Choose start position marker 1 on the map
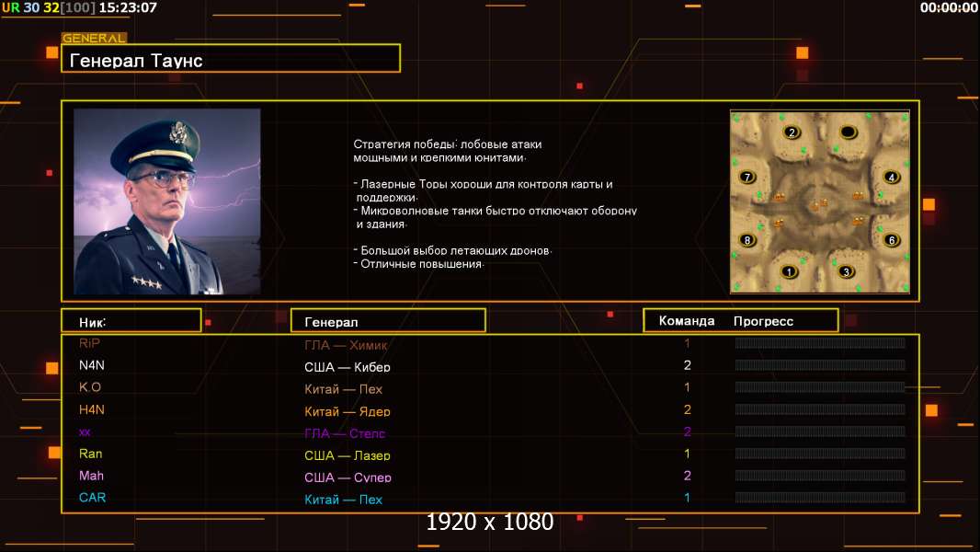Screen dimensions: 980x552 point(790,272)
